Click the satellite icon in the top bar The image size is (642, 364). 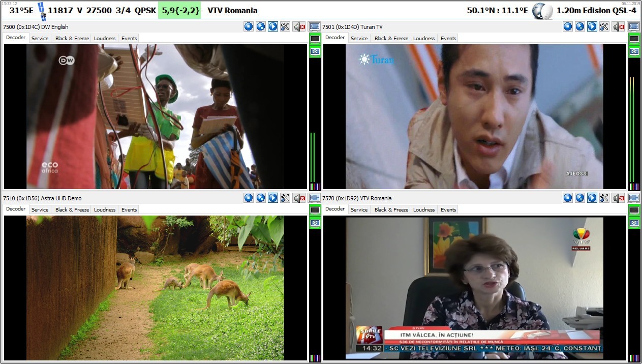pyautogui.click(x=41, y=11)
